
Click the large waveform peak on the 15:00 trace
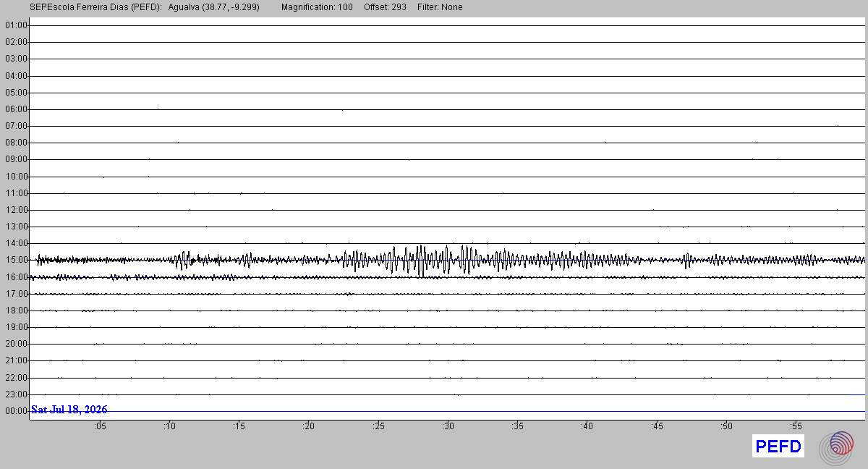(420, 260)
